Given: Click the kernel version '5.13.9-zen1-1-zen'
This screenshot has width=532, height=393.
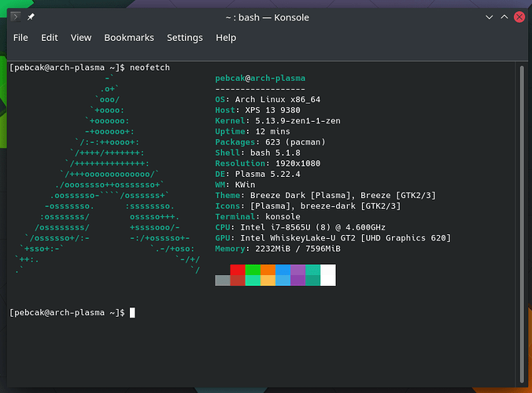Looking at the screenshot, I should click(x=297, y=121).
